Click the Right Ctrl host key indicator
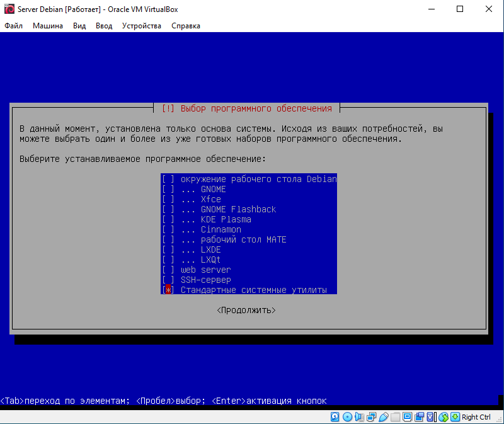The height and width of the screenshot is (424, 504). 476,417
